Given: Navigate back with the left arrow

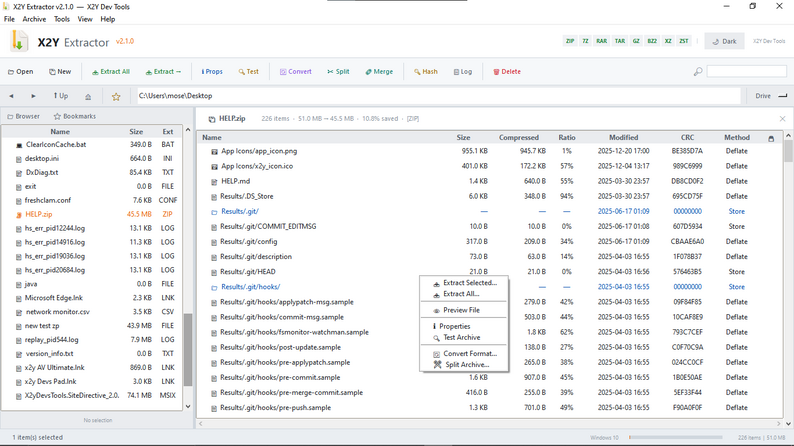Looking at the screenshot, I should click(11, 96).
